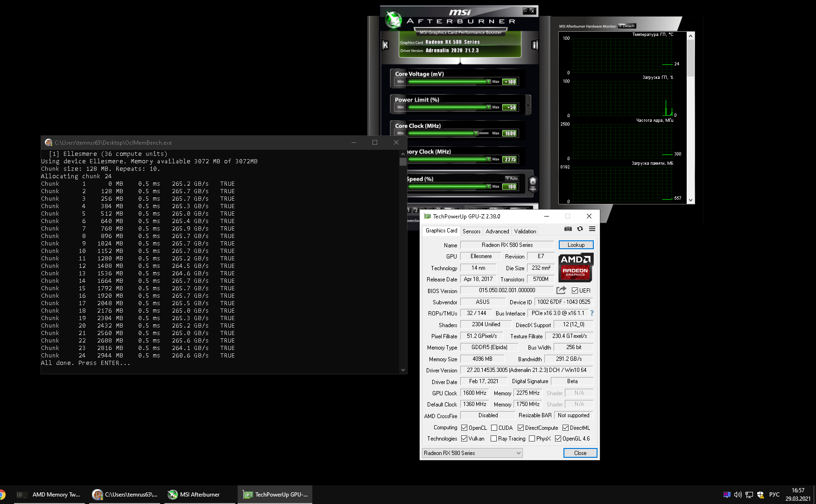Switch to OclMemBench console in taskbar
Image resolution: width=816 pixels, height=504 pixels.
[x=125, y=495]
